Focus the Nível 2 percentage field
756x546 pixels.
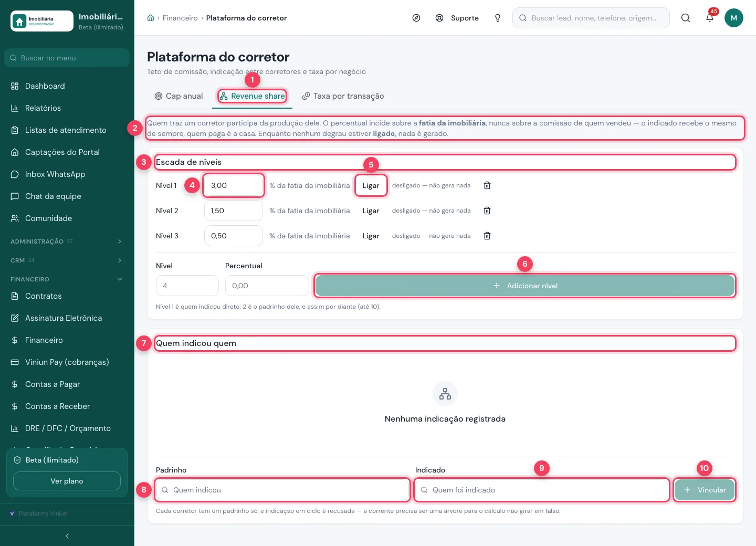[x=234, y=211]
